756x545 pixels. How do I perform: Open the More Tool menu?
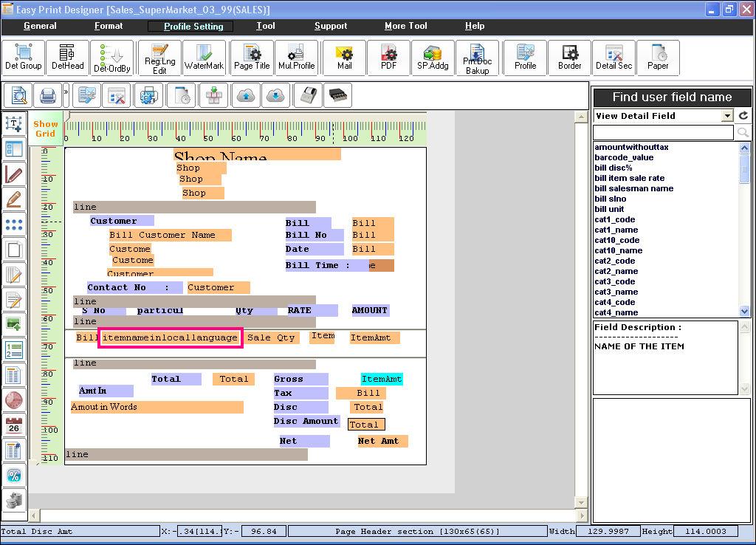click(405, 26)
